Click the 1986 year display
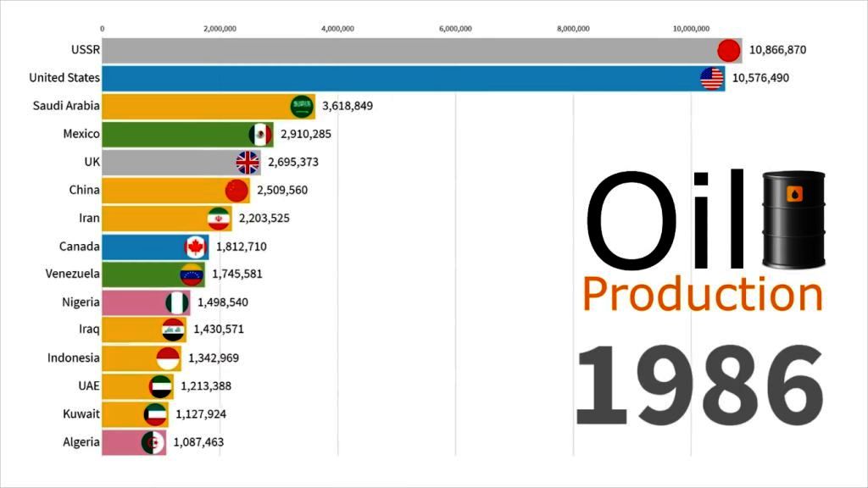The height and width of the screenshot is (488, 868). pos(699,385)
